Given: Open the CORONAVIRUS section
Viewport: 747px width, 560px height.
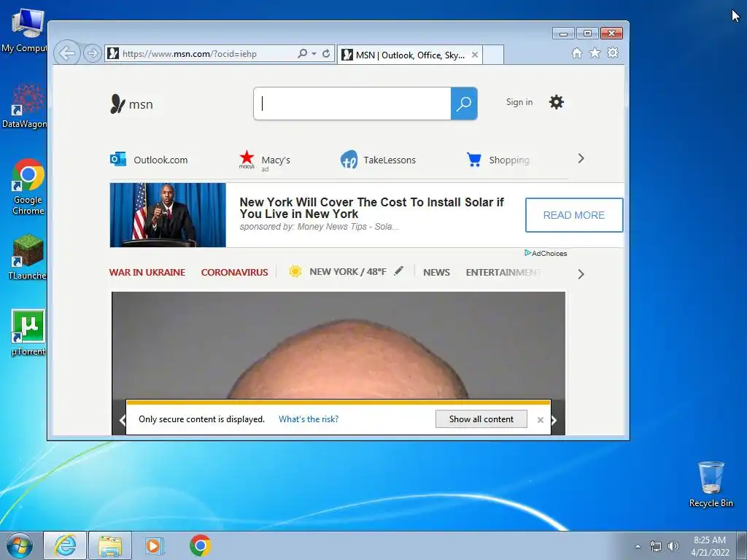Looking at the screenshot, I should click(234, 273).
